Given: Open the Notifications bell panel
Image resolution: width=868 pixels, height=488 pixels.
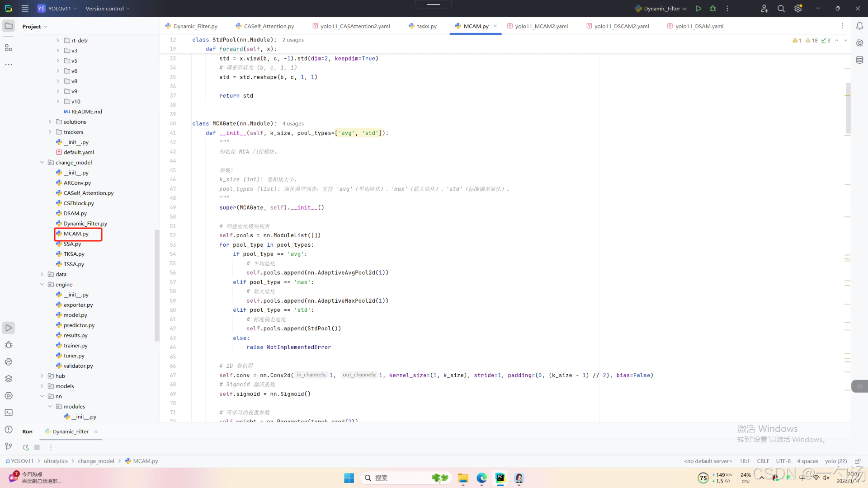Looking at the screenshot, I should click(x=859, y=26).
